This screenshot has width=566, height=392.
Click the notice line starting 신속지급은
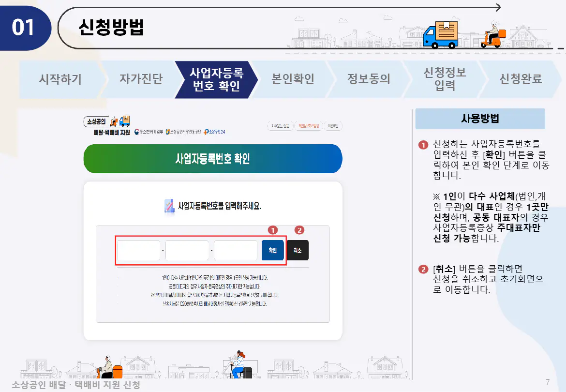pyautogui.click(x=214, y=304)
